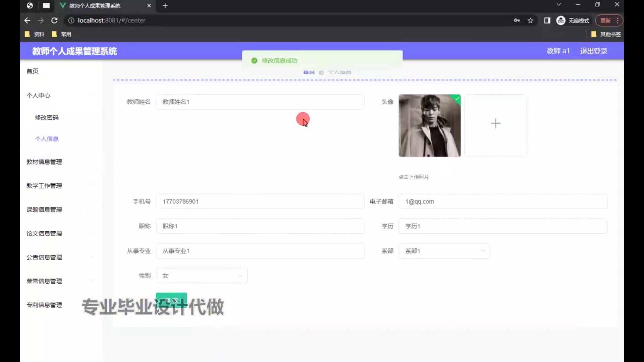Click the bookmark star icon
Screen dimensions: 644x362
tap(530, 20)
